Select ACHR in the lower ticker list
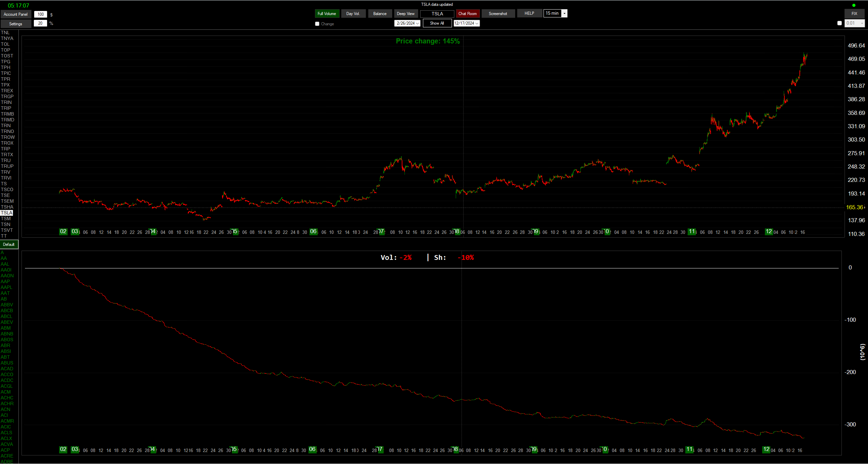 [7, 403]
